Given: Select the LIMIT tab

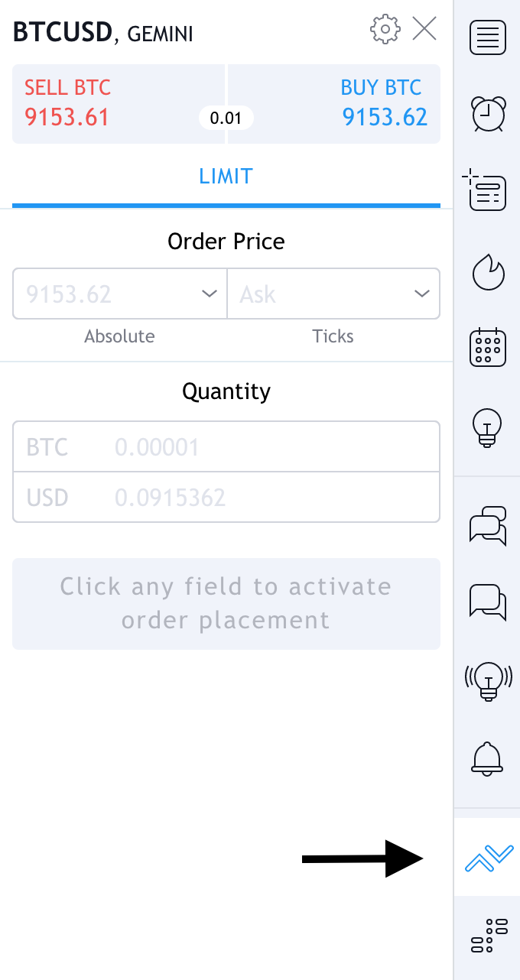Looking at the screenshot, I should point(226,177).
